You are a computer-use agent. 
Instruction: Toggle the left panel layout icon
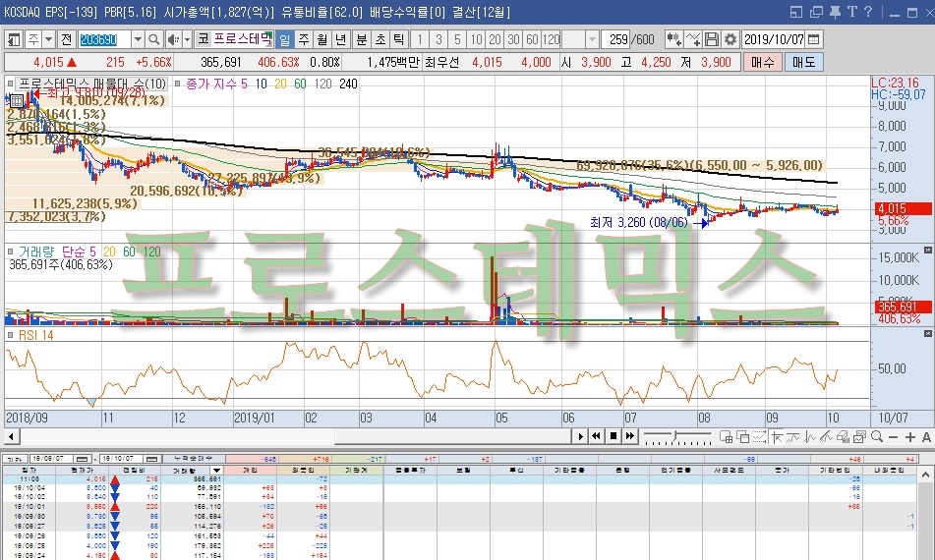point(14,40)
